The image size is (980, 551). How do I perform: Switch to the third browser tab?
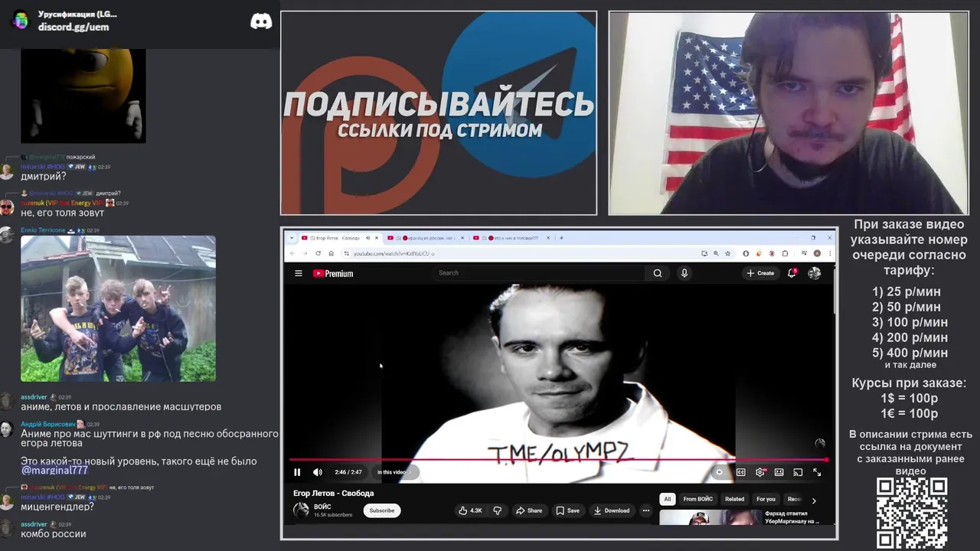(x=512, y=238)
